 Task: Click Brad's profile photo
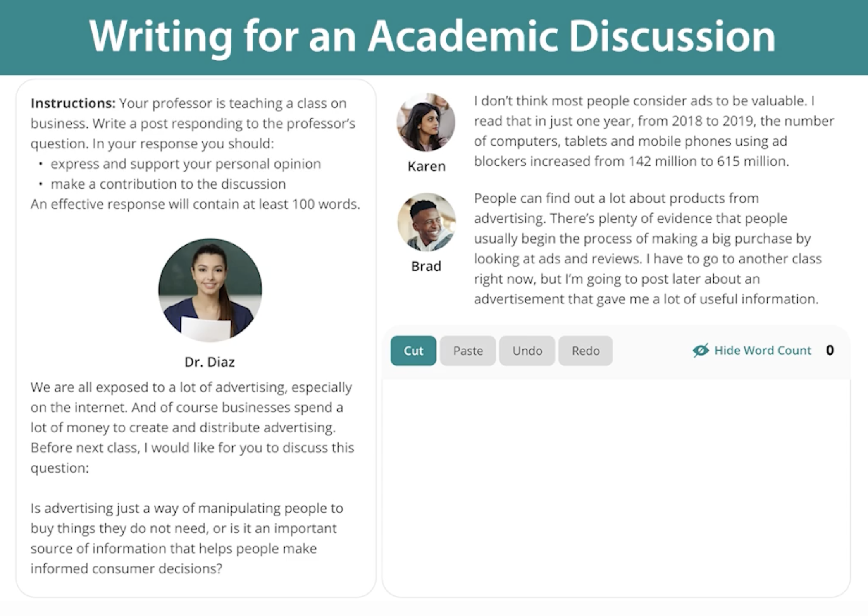[426, 222]
